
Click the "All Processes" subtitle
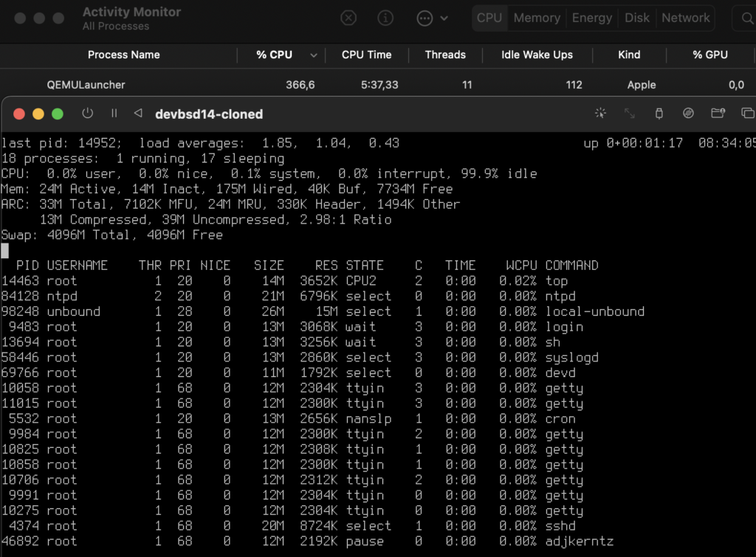(x=116, y=27)
